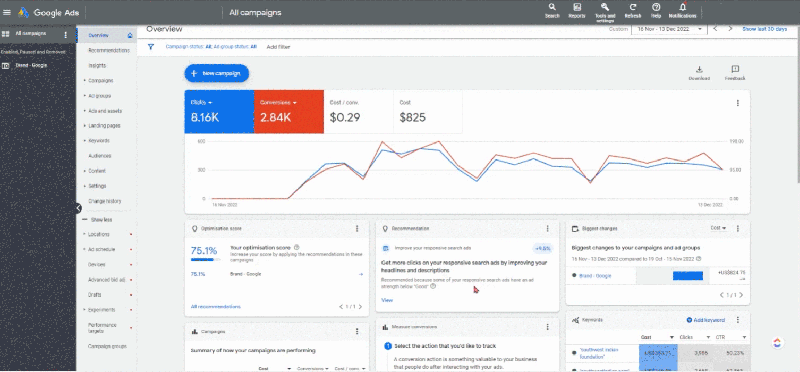Go to previous date range arrow
This screenshot has height=372, width=800.
coord(715,29)
